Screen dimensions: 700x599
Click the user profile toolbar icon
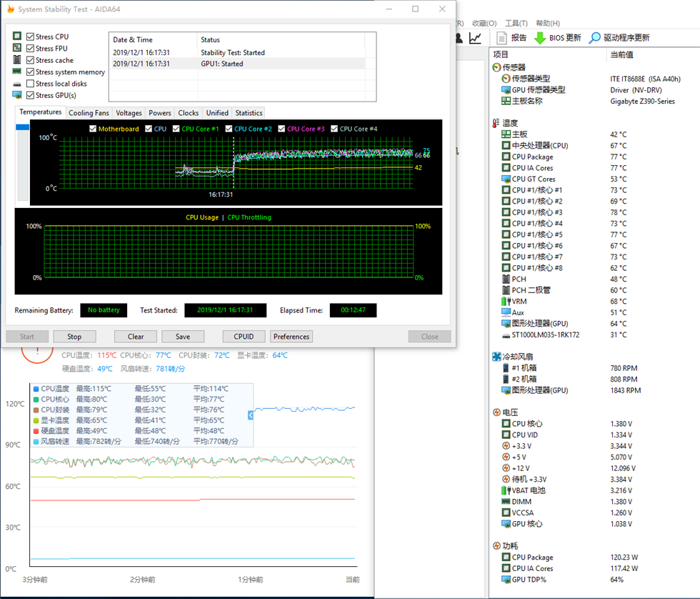459,38
